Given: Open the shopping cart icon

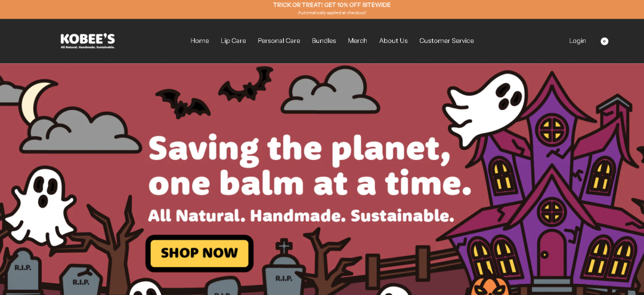Looking at the screenshot, I should (604, 41).
